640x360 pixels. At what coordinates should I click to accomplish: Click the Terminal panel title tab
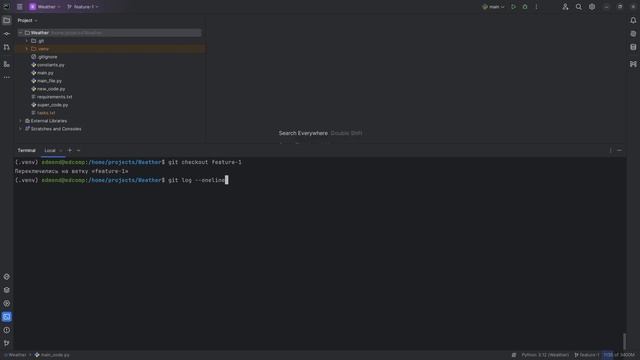click(27, 151)
